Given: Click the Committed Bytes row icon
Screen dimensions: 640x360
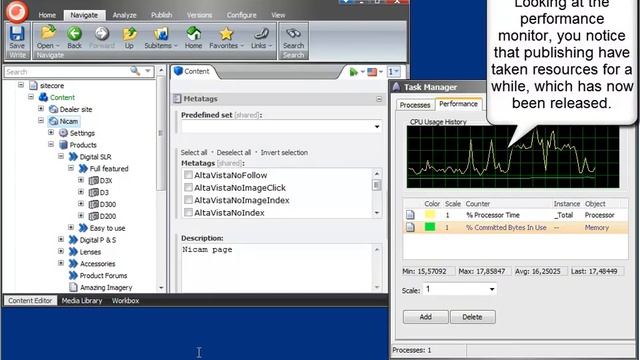Looking at the screenshot, I should (410, 227).
